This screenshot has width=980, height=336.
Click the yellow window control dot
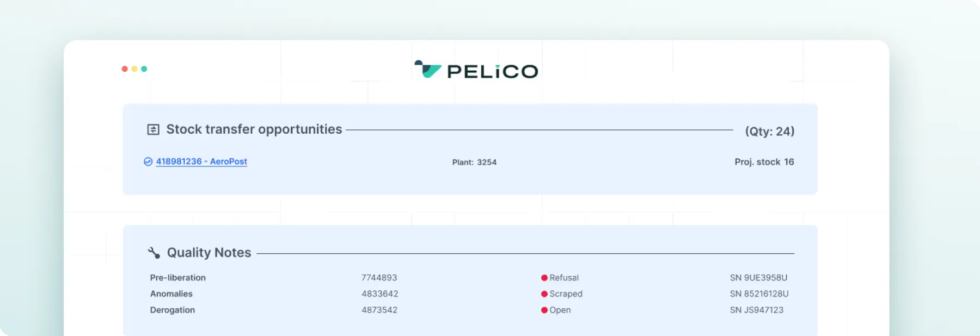point(133,69)
